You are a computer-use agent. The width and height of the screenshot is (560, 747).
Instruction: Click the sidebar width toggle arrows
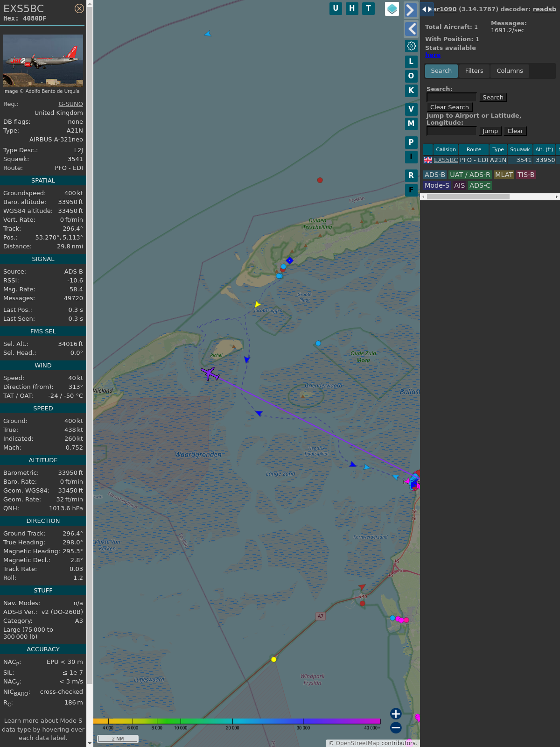click(x=427, y=9)
